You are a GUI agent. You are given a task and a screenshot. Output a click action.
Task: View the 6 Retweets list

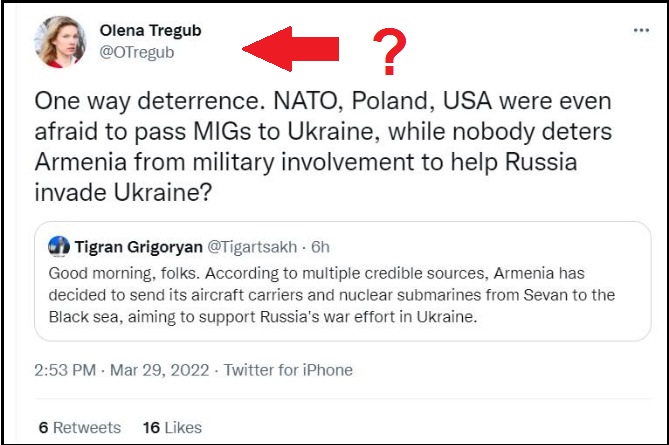click(80, 428)
